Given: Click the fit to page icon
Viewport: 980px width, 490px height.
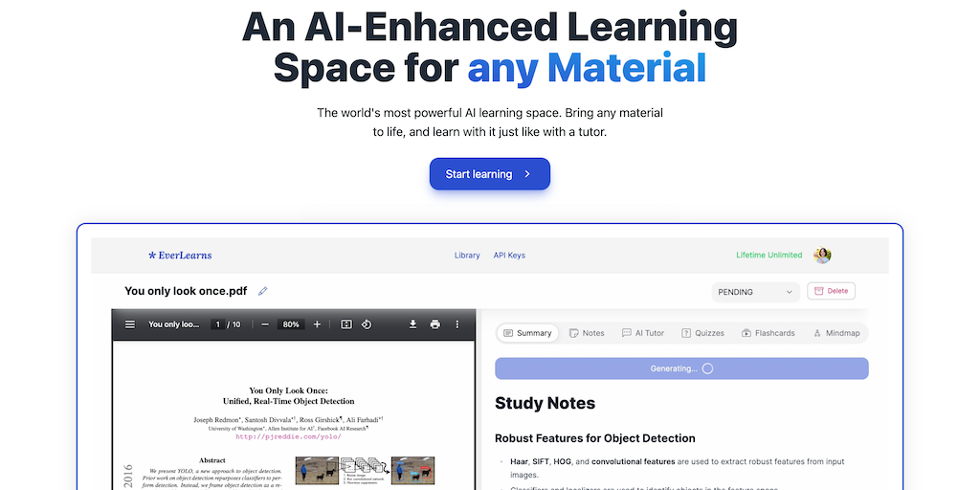Looking at the screenshot, I should click(x=346, y=324).
